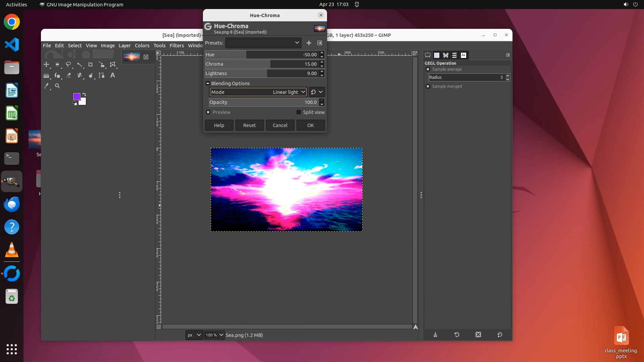The height and width of the screenshot is (362, 644).
Task: Enable the Split view checkbox
Action: 299,112
